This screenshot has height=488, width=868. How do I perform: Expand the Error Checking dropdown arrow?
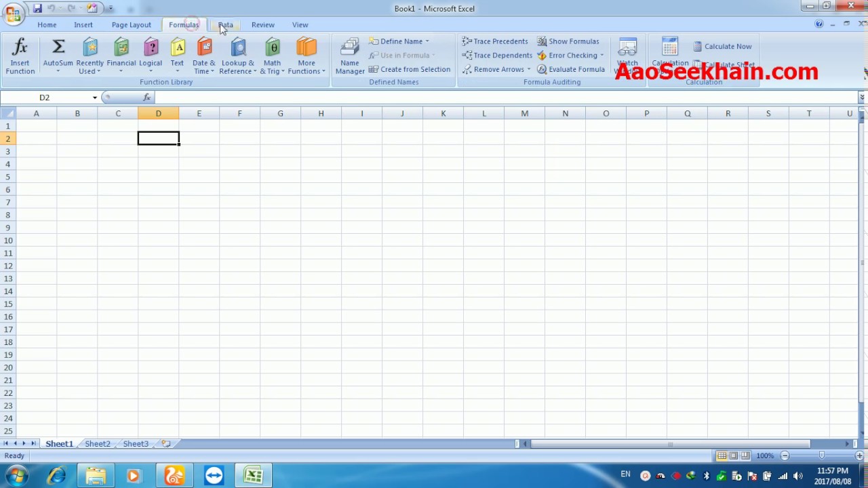point(601,56)
